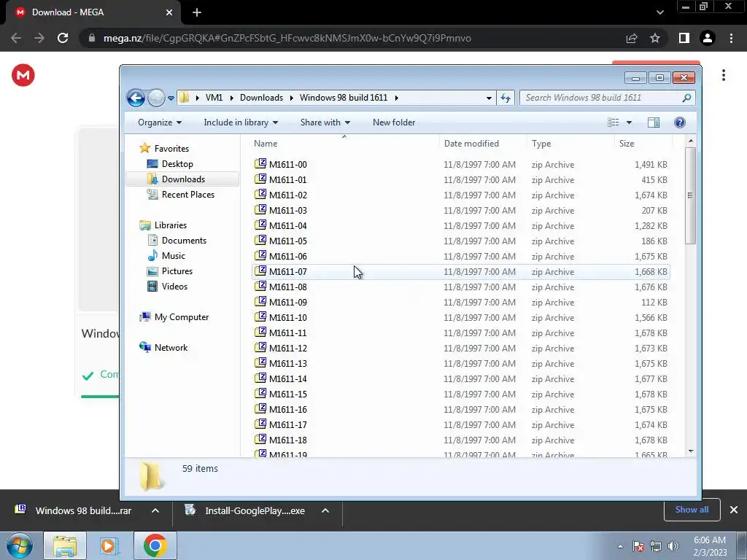Open a new Chrome tab

pyautogui.click(x=197, y=12)
